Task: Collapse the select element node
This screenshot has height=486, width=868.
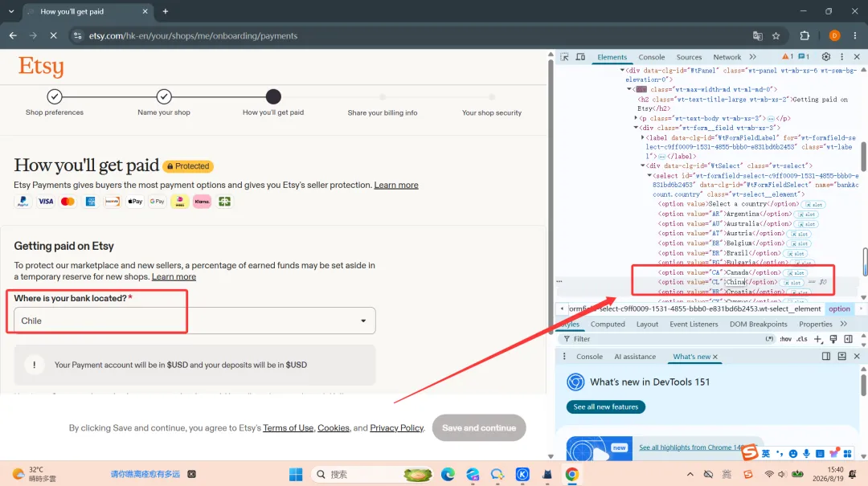Action: click(x=649, y=175)
